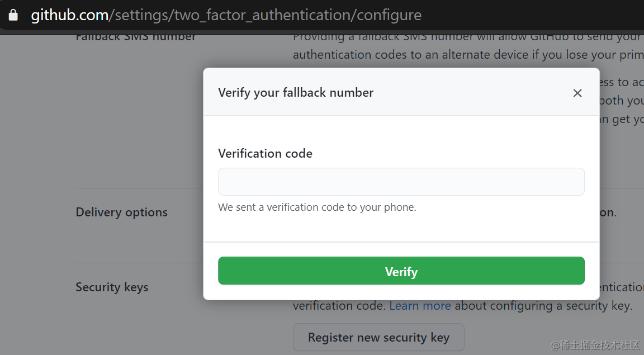Click the Verification code field label
Screen dimensions: 644x355
pos(265,153)
